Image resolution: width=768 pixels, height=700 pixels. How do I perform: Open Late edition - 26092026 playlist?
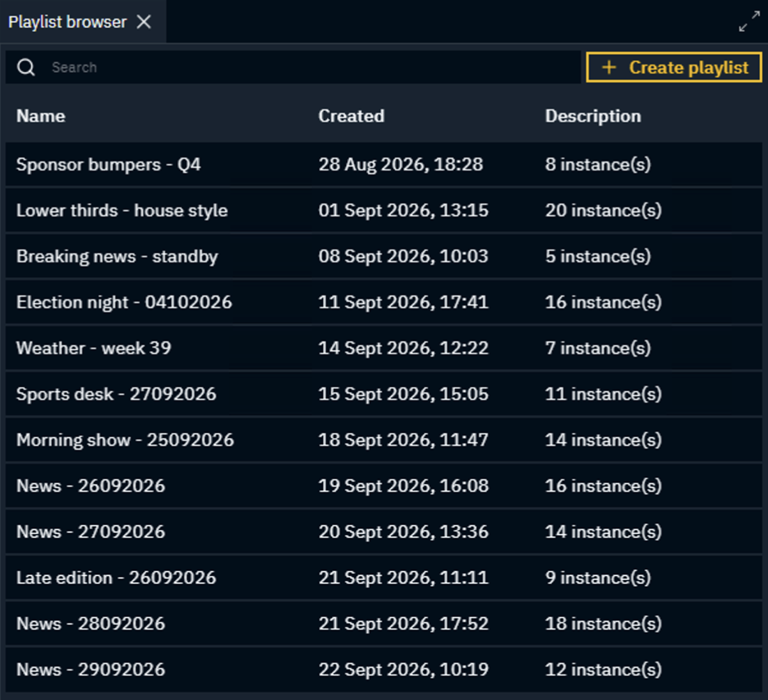(383, 578)
